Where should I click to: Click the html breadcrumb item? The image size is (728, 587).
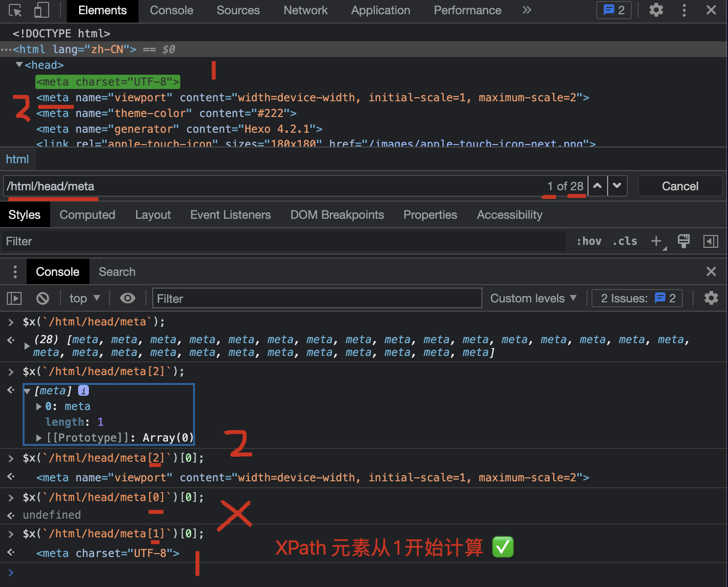(x=17, y=159)
